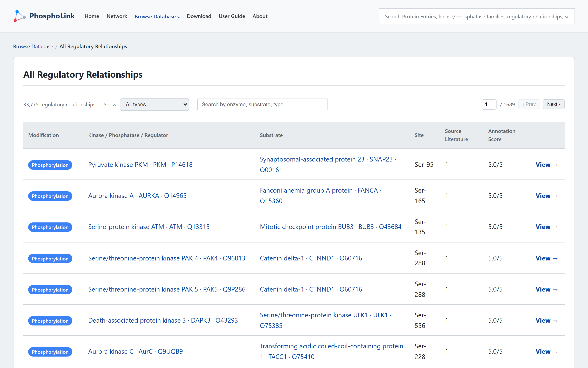Image resolution: width=588 pixels, height=368 pixels.
Task: Open the Aurora kinase C link
Action: (135, 351)
